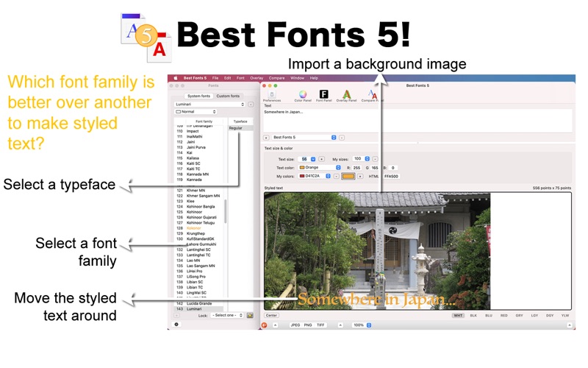The height and width of the screenshot is (368, 588).
Task: Open the Lock select-one dropdown
Action: coord(227,315)
